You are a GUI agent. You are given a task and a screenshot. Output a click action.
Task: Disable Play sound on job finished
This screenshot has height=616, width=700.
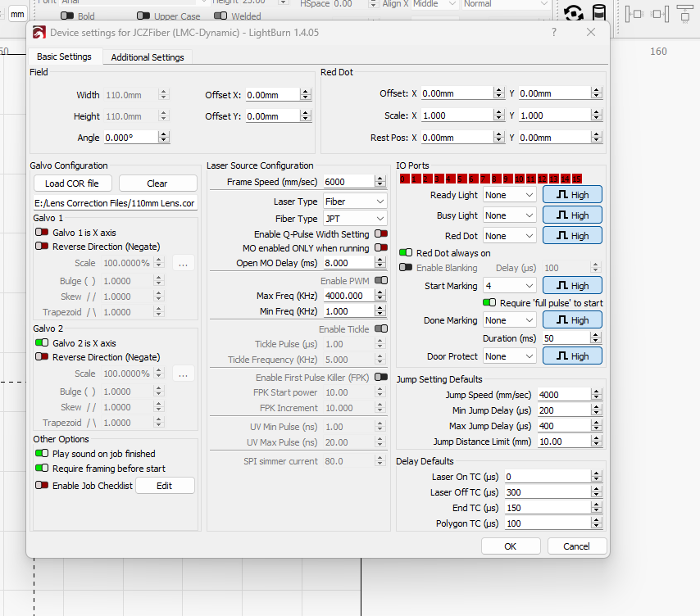coord(42,453)
